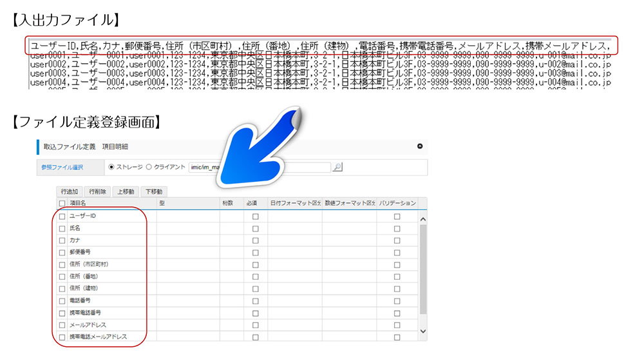This screenshot has width=644, height=363.
Task: Check the 住所（建物） row checkbox
Action: tap(62, 289)
